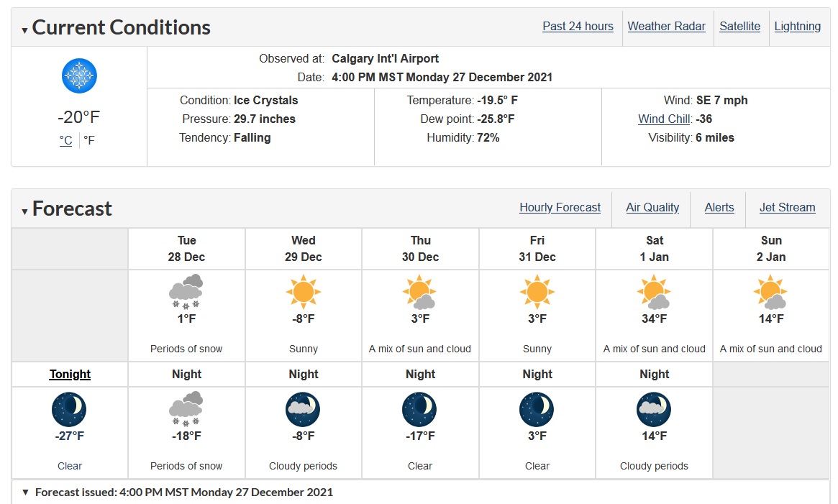Click Tonight's clear moon icon
This screenshot has height=504, width=838.
(69, 409)
